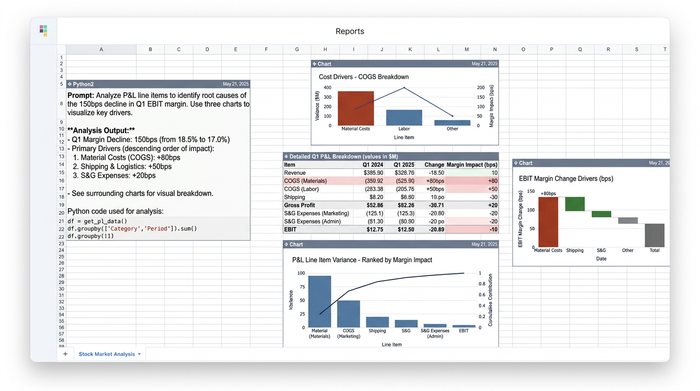This screenshot has width=700, height=391.
Task: Click the EBIT row label in table
Action: point(290,229)
